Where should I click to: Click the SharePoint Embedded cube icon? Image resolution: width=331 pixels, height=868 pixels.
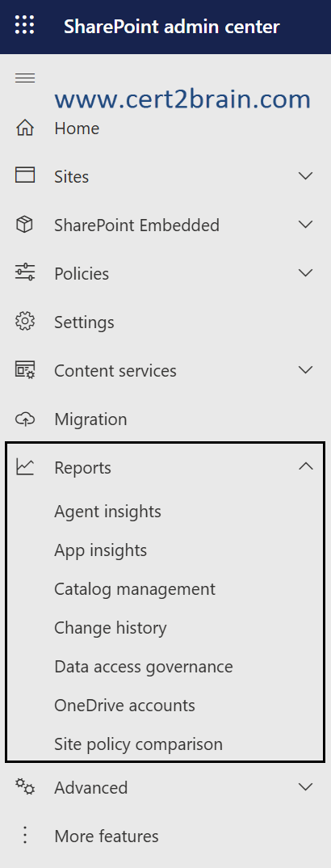pos(25,225)
